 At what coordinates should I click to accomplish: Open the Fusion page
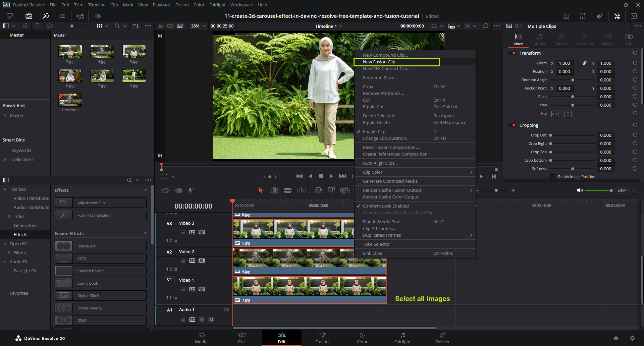tap(322, 338)
